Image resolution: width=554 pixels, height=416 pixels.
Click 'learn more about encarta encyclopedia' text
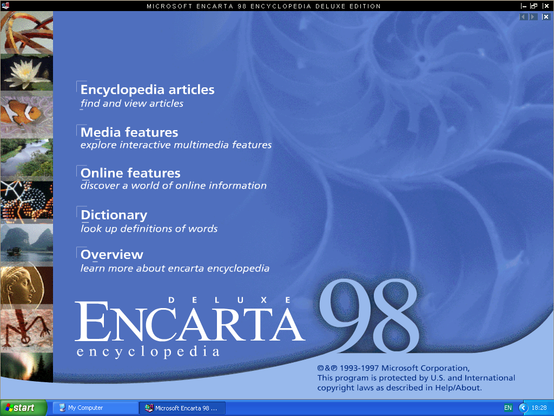pyautogui.click(x=175, y=268)
